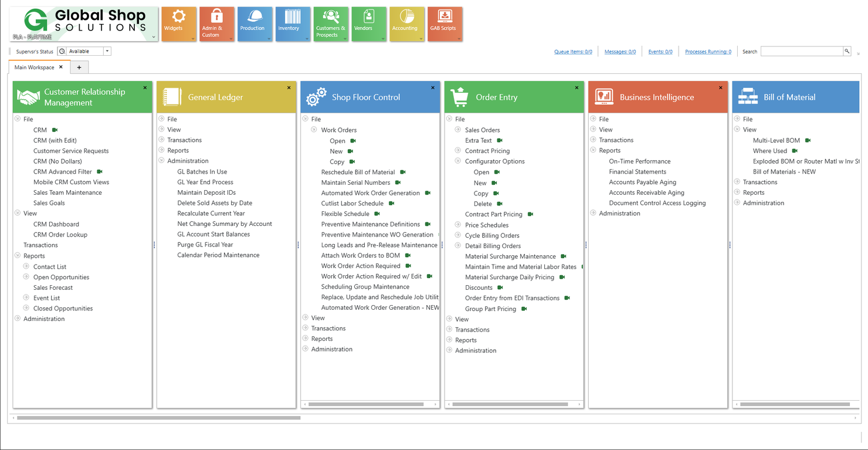Image resolution: width=868 pixels, height=450 pixels.
Task: Collapse the File node in CRM panel
Action: 18,119
